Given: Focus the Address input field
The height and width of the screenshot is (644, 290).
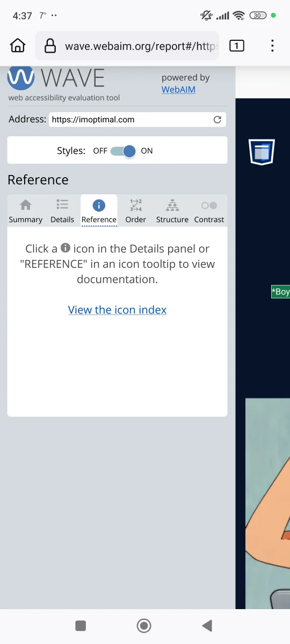Looking at the screenshot, I should coord(137,120).
